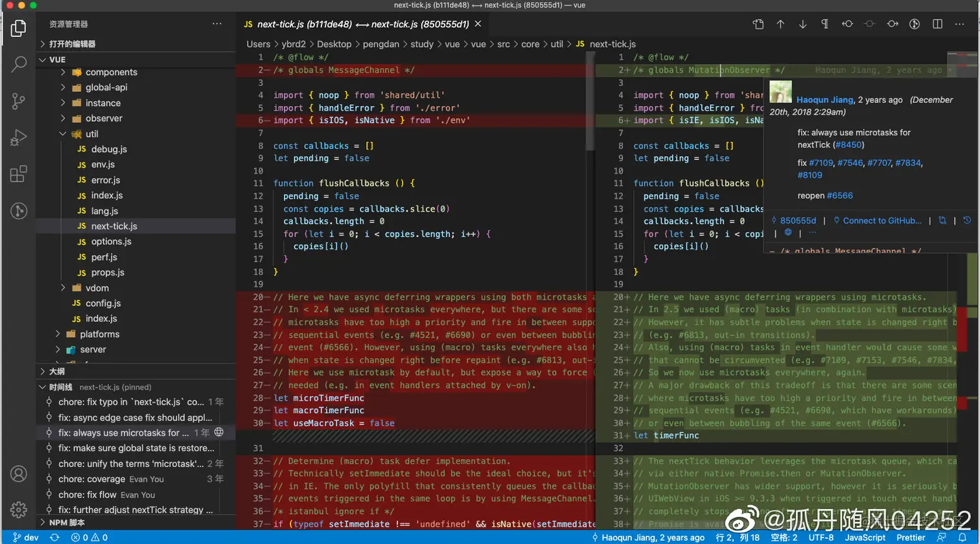980x544 pixels.
Task: Click Synchronize Changes icon in status bar
Action: click(54, 537)
